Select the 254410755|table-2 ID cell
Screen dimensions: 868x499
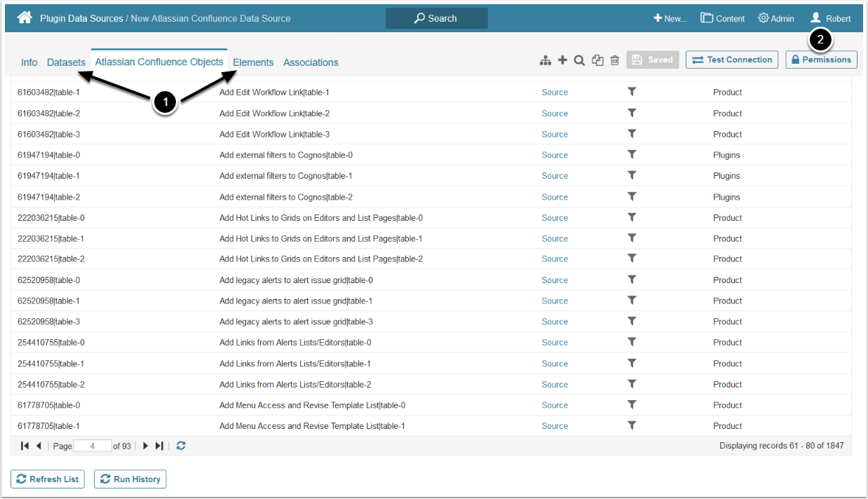51,384
